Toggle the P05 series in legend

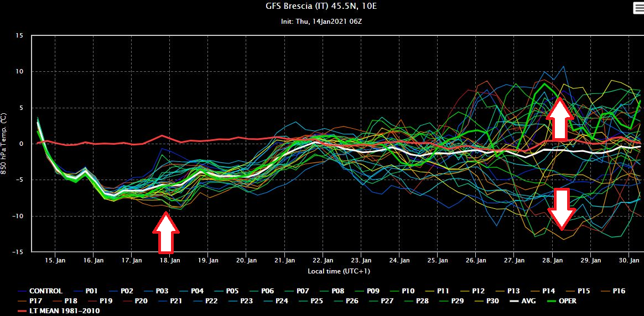point(226,291)
